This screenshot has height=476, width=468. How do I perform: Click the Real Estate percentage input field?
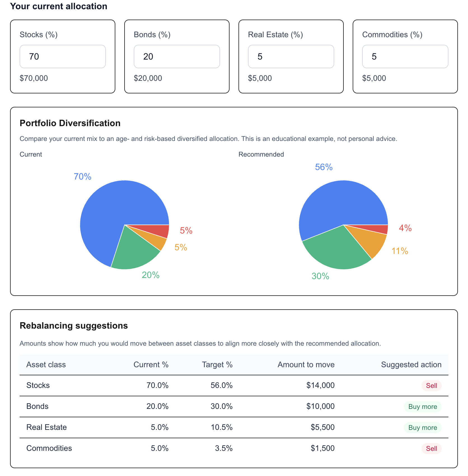291,56
